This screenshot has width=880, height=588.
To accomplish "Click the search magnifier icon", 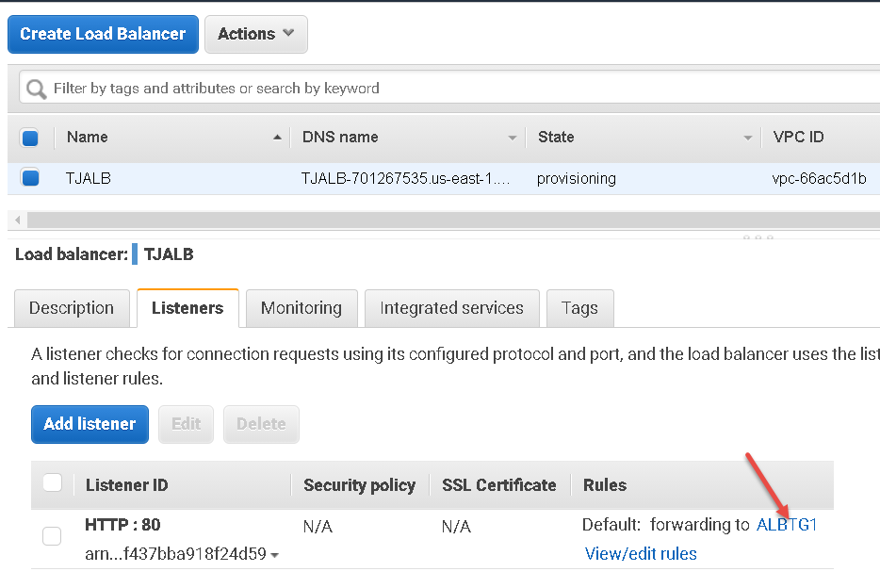I will (x=35, y=88).
